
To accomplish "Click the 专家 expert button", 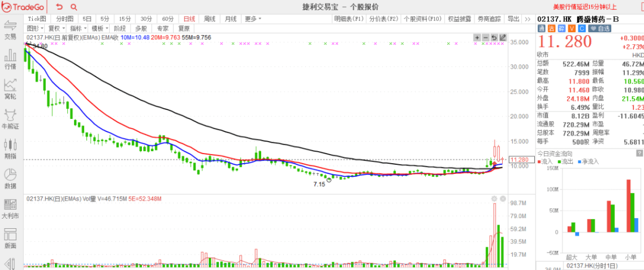I will (162, 29).
